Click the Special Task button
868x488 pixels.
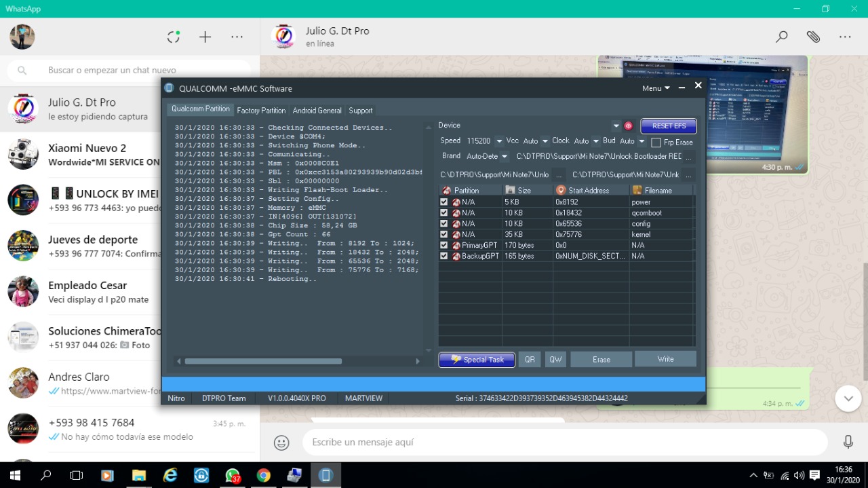[x=477, y=360]
